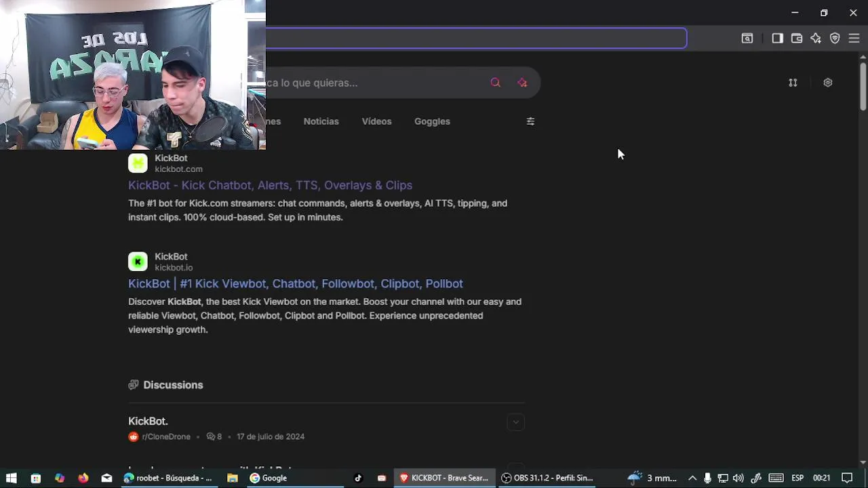Click the Discussions section heading
Viewport: 868px width, 488px height.
pyautogui.click(x=173, y=385)
